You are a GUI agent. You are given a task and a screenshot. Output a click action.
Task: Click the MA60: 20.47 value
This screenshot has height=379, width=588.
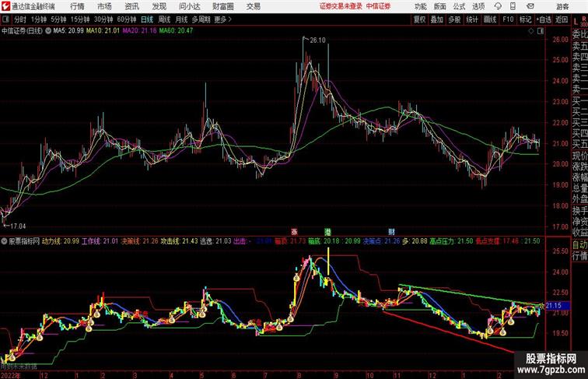click(176, 31)
